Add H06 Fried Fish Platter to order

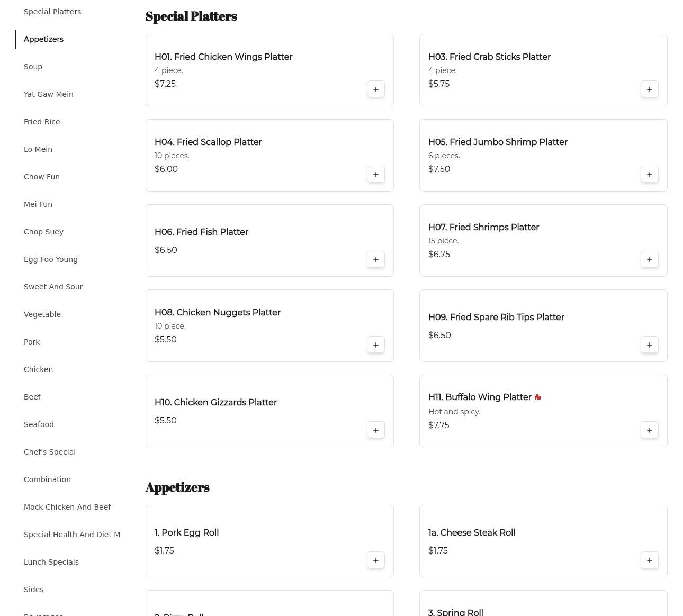376,260
